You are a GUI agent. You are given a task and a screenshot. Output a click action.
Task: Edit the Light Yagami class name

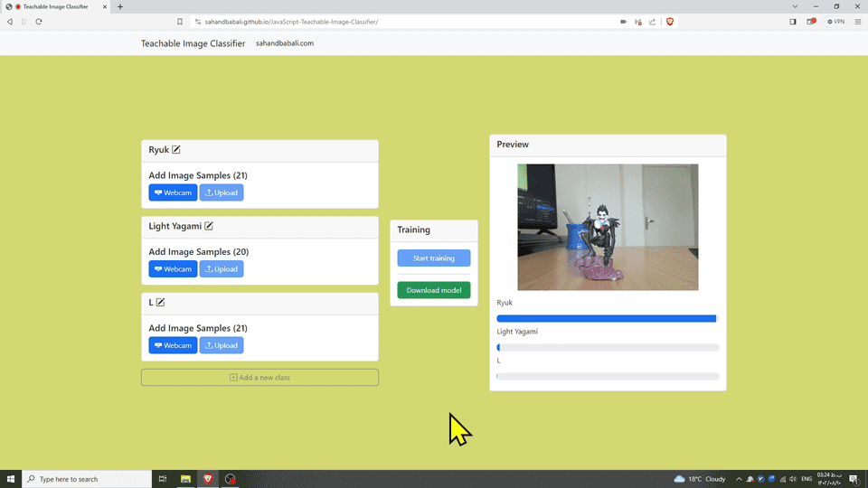click(x=209, y=226)
